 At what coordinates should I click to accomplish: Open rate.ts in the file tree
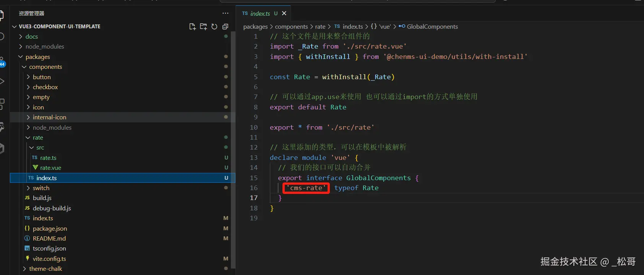(122, 158)
